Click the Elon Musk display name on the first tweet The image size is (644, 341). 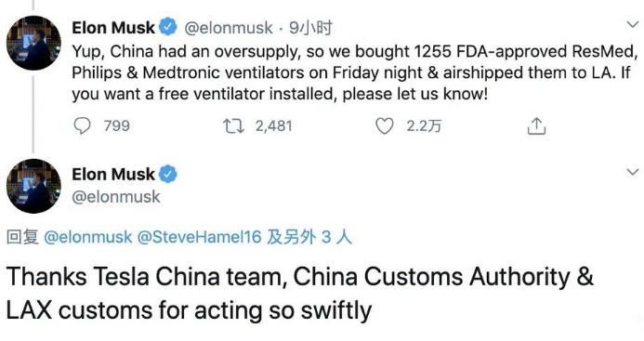pos(113,28)
